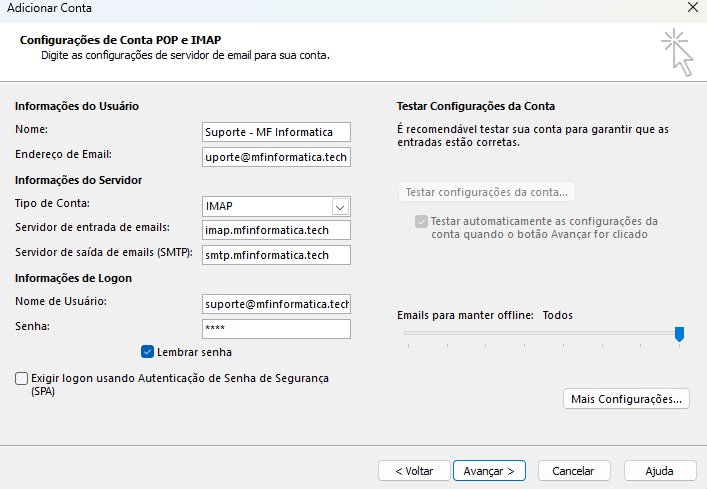Click the Senha password field
This screenshot has height=489, width=707.
click(x=276, y=329)
